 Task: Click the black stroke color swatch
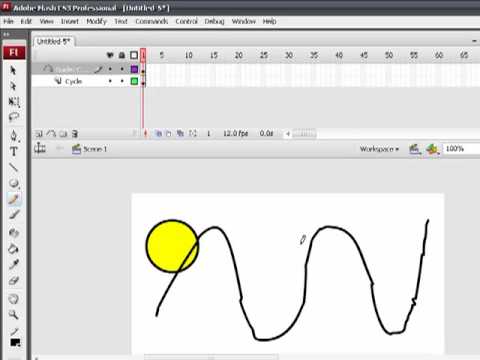click(x=15, y=342)
